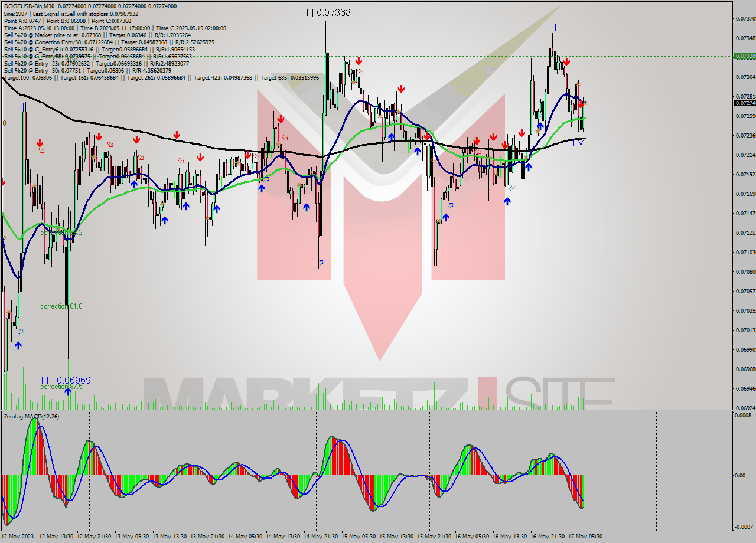The height and width of the screenshot is (543, 756).
Task: Click the '17 May 05:30' time label
Action: click(585, 537)
